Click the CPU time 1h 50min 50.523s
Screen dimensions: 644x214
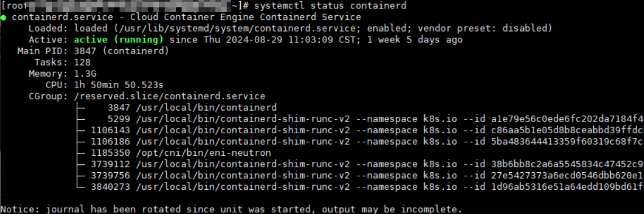[x=118, y=85]
